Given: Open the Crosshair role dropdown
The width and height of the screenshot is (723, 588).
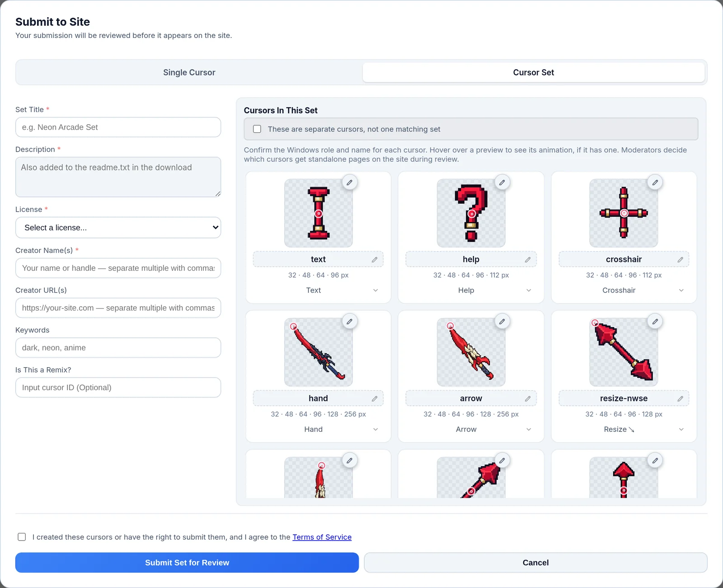Looking at the screenshot, I should pyautogui.click(x=624, y=290).
